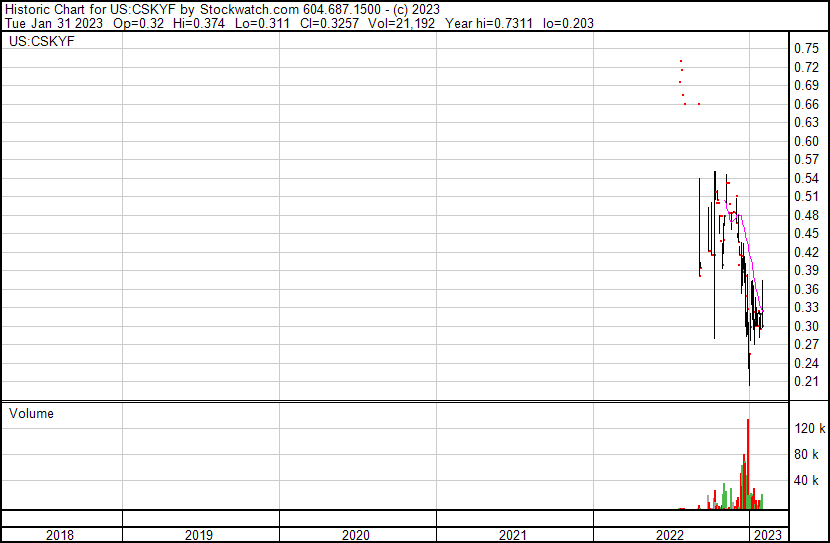Click the 2018 year label on timeline

coord(60,535)
